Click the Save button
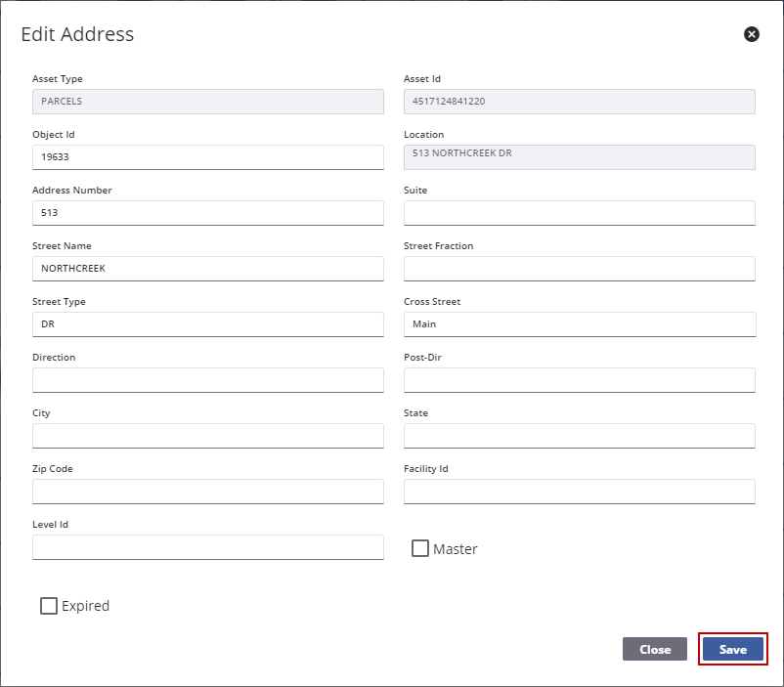Screen dimensions: 784x687 (732, 649)
